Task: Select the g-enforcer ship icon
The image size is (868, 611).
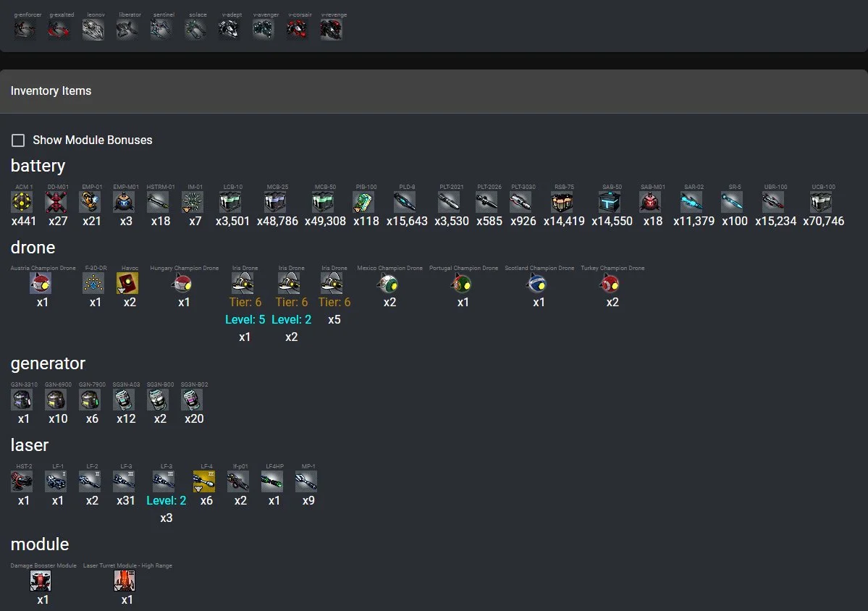Action: pyautogui.click(x=25, y=29)
